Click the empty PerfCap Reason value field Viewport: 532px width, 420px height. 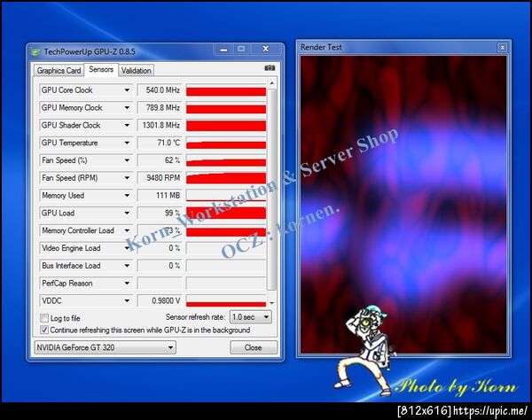tap(160, 284)
